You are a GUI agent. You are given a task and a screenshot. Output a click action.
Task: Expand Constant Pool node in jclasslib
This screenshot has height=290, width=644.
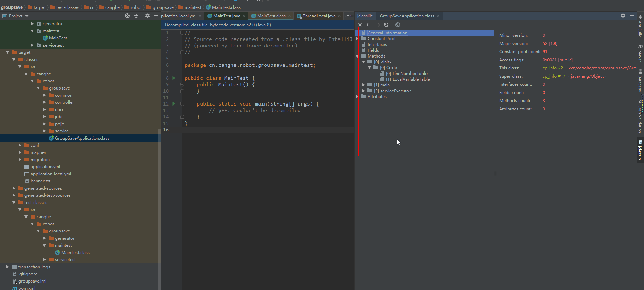pyautogui.click(x=357, y=39)
